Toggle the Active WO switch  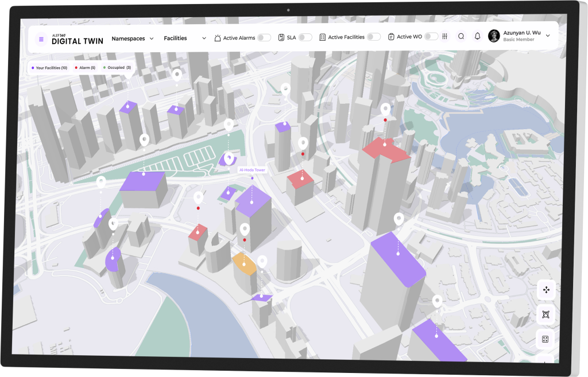(431, 36)
